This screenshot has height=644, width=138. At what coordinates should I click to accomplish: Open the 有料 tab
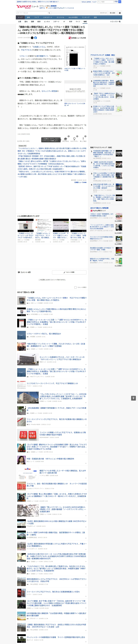tap(95, 17)
